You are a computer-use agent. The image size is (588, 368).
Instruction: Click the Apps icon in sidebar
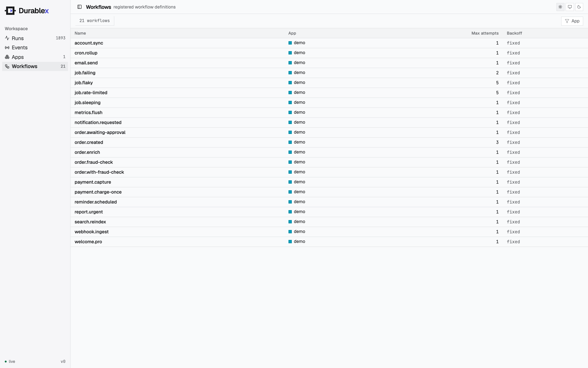pyautogui.click(x=7, y=57)
